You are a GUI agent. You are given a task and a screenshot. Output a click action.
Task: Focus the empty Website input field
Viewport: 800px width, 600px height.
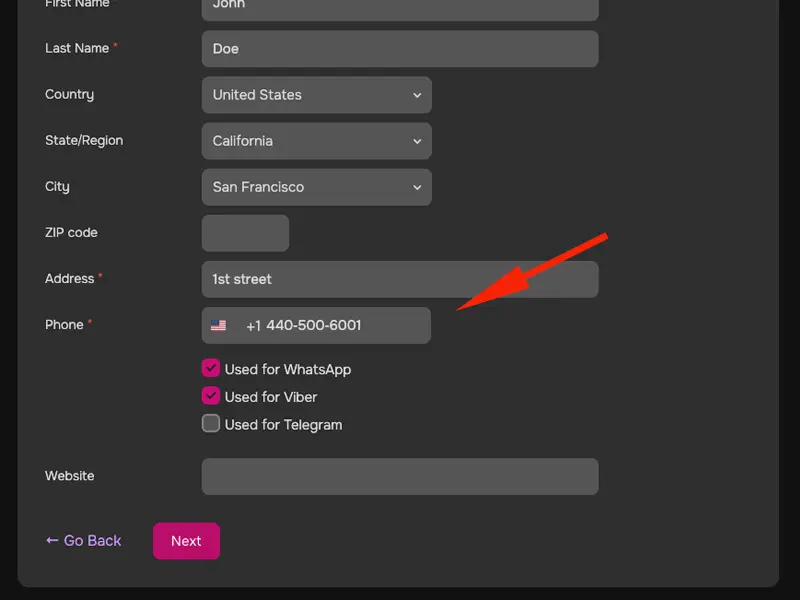coord(400,476)
